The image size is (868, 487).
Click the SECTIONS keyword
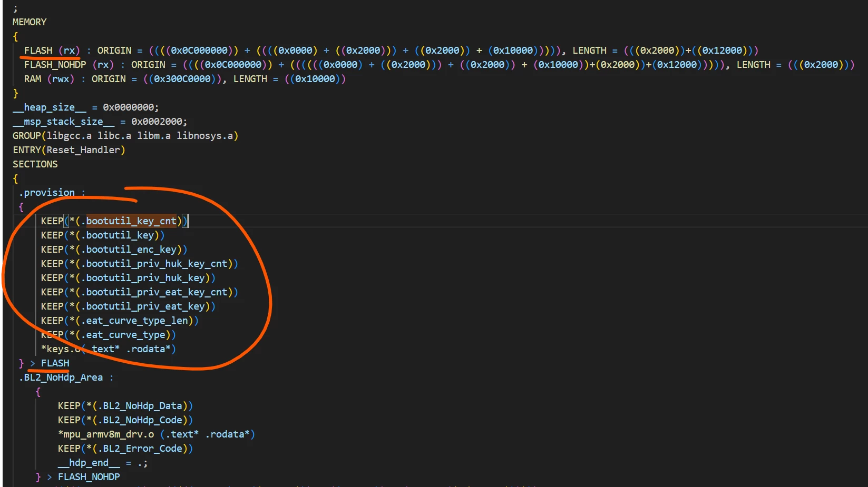(35, 164)
